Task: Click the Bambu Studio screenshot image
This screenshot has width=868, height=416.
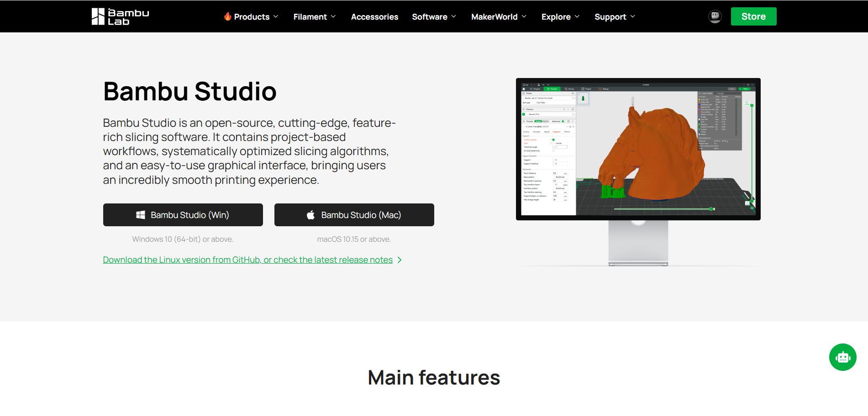Action: click(638, 172)
